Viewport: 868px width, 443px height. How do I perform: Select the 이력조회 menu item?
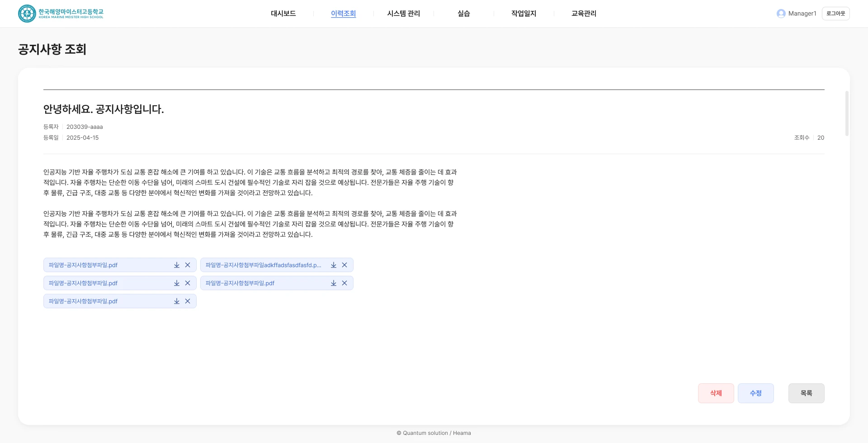[x=344, y=14]
